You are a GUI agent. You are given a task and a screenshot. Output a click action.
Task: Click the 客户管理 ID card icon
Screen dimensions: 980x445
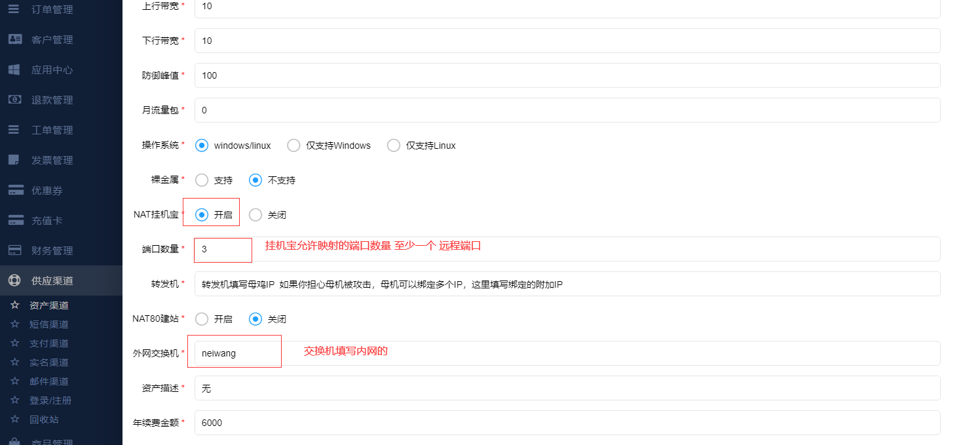click(14, 39)
